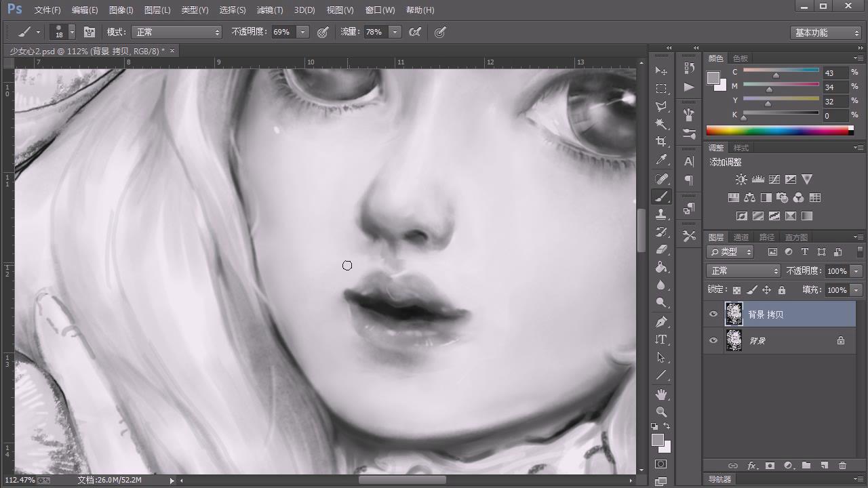Open the 窗口(W) menu

[x=380, y=10]
